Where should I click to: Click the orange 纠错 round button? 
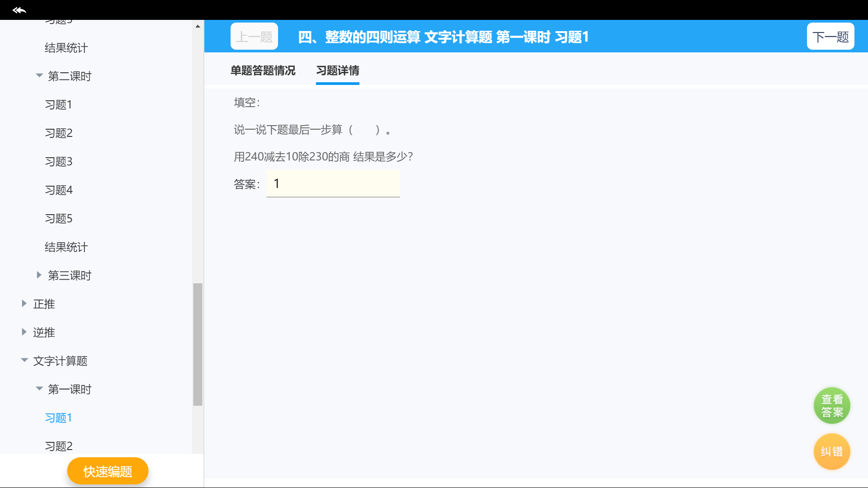click(x=832, y=451)
